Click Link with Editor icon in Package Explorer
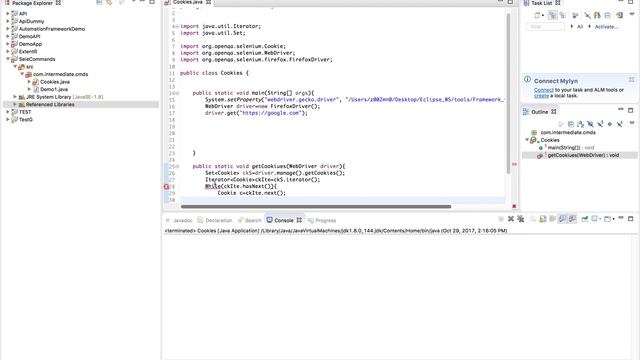 [x=109, y=2]
